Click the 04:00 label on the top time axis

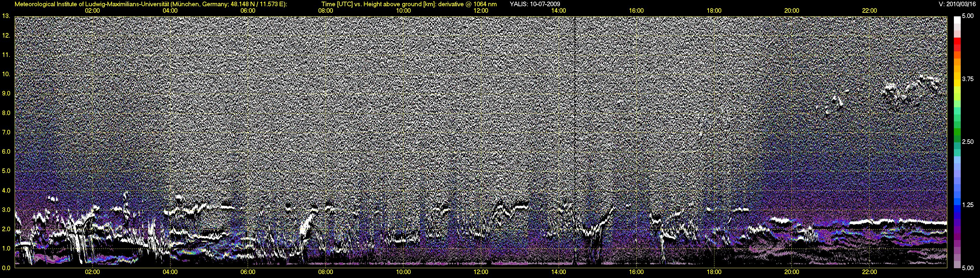point(170,11)
